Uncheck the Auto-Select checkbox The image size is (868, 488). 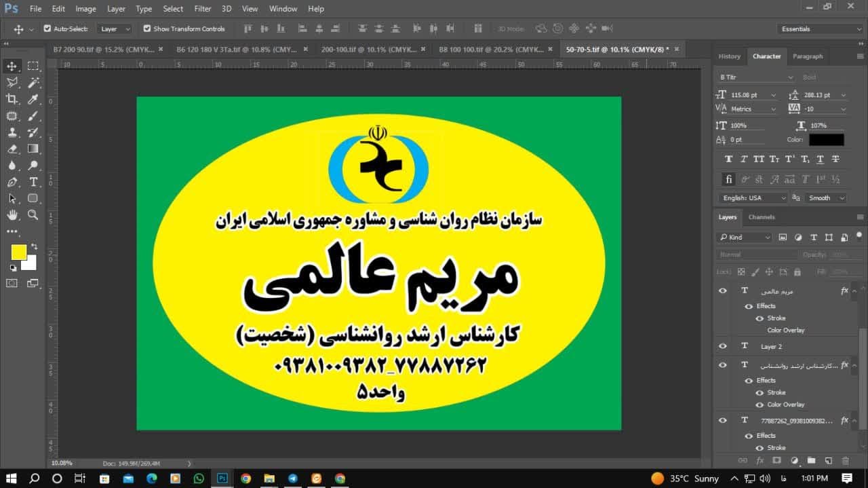[47, 29]
